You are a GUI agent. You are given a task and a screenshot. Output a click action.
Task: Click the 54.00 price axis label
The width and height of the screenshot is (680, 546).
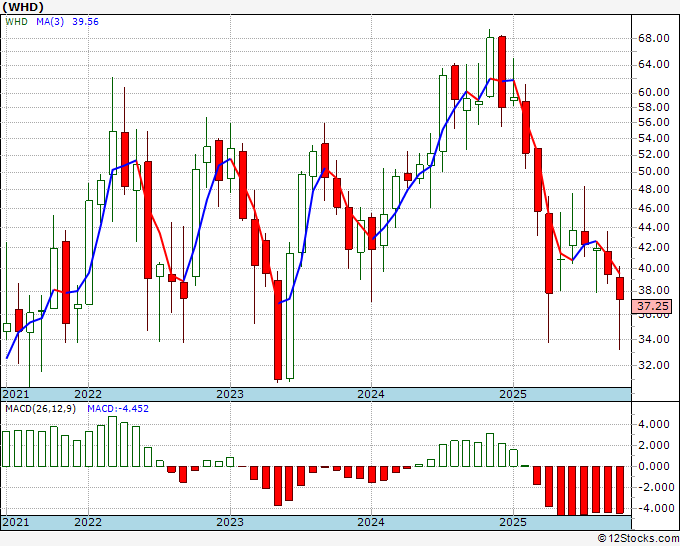click(x=654, y=138)
